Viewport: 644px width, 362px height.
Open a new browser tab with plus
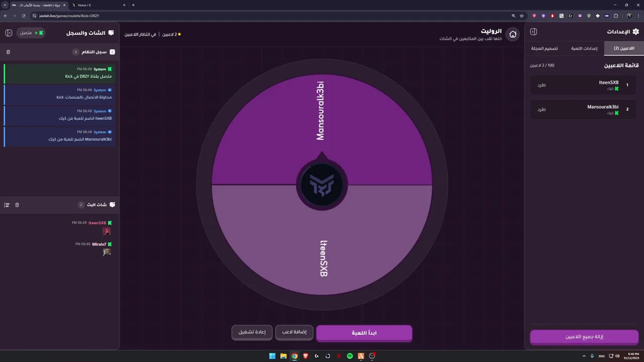point(133,5)
